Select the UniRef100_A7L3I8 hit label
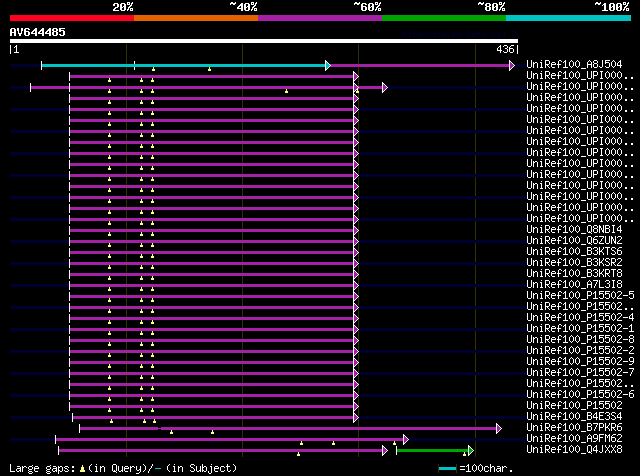The width and height of the screenshot is (640, 476). 574,284
